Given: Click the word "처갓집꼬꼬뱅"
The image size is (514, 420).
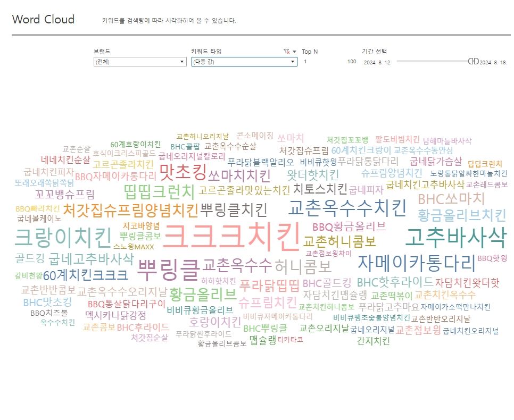Looking at the screenshot, I should tap(347, 140).
